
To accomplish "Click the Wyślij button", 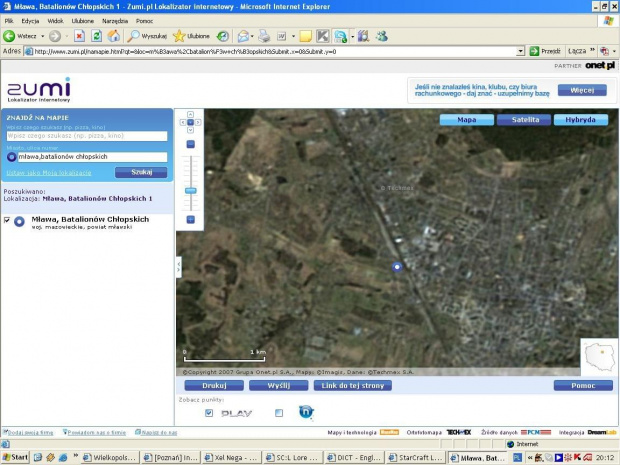I will pyautogui.click(x=278, y=386).
